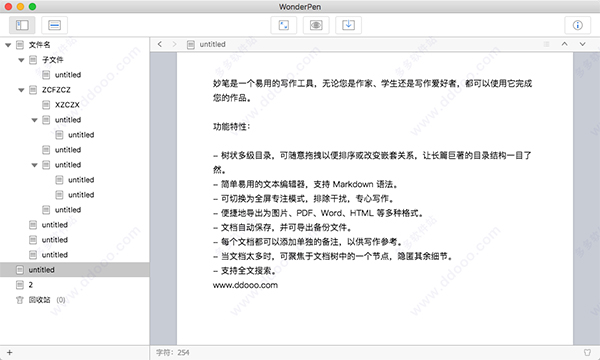This screenshot has height=360, width=600.
Task: Jump to next document with down chevron
Action: [582, 44]
